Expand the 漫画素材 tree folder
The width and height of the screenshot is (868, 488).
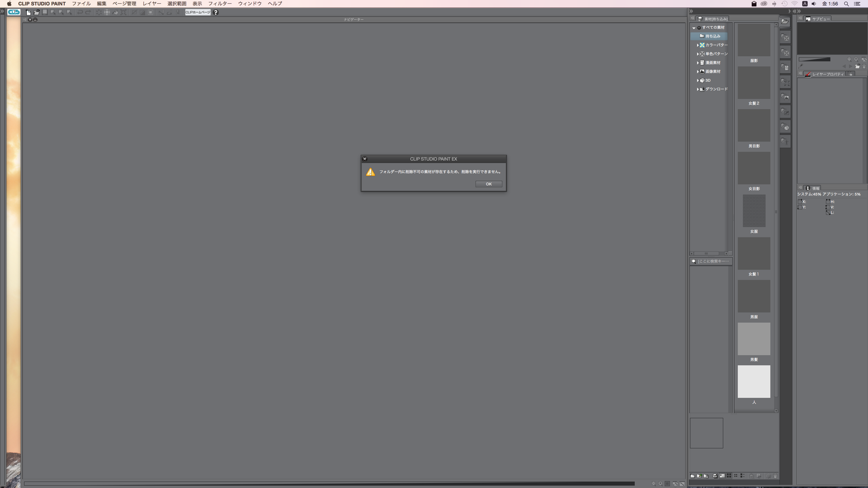[x=697, y=63]
